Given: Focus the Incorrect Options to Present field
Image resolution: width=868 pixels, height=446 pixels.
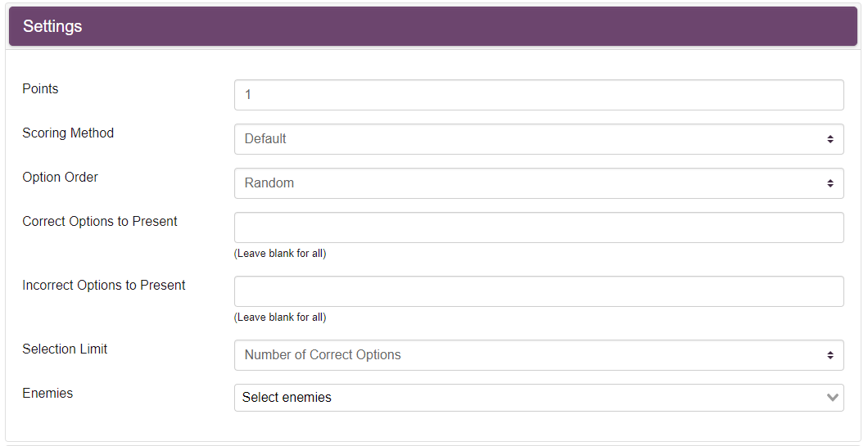Looking at the screenshot, I should (539, 291).
